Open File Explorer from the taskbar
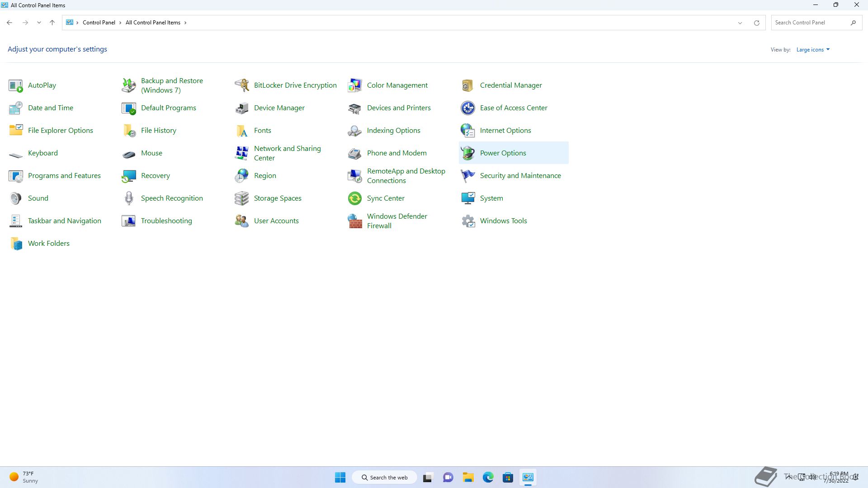This screenshot has height=488, width=868. coord(468,477)
